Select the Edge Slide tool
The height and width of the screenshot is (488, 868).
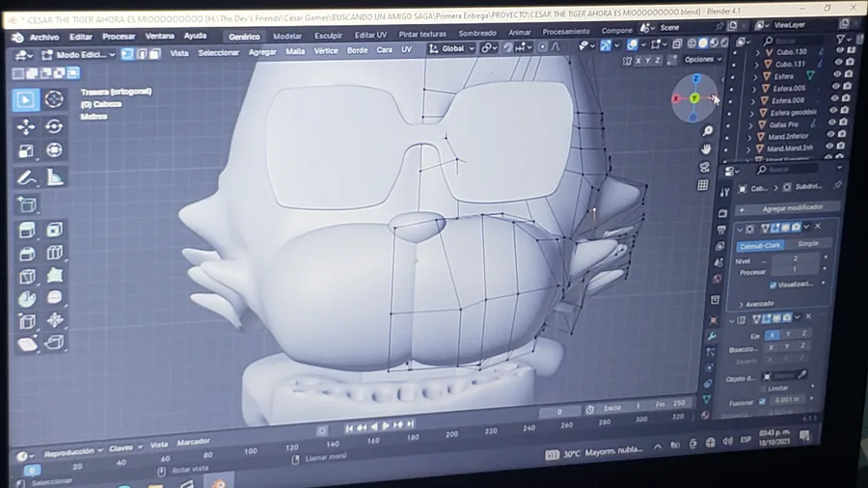pyautogui.click(x=27, y=321)
